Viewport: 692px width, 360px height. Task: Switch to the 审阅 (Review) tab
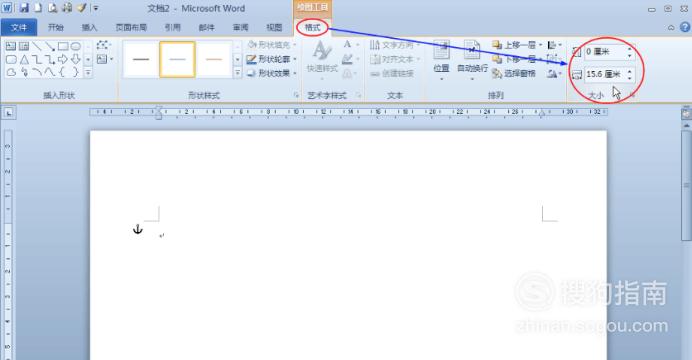coord(240,27)
